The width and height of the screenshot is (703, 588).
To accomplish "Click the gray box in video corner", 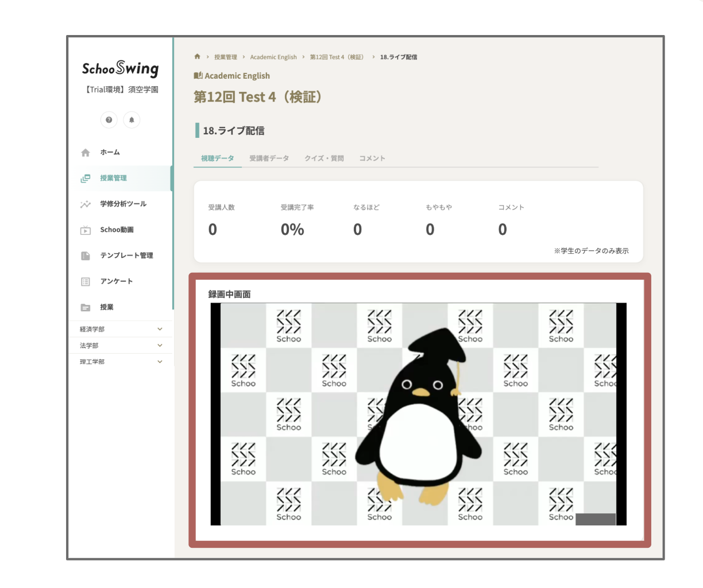I will pyautogui.click(x=596, y=520).
